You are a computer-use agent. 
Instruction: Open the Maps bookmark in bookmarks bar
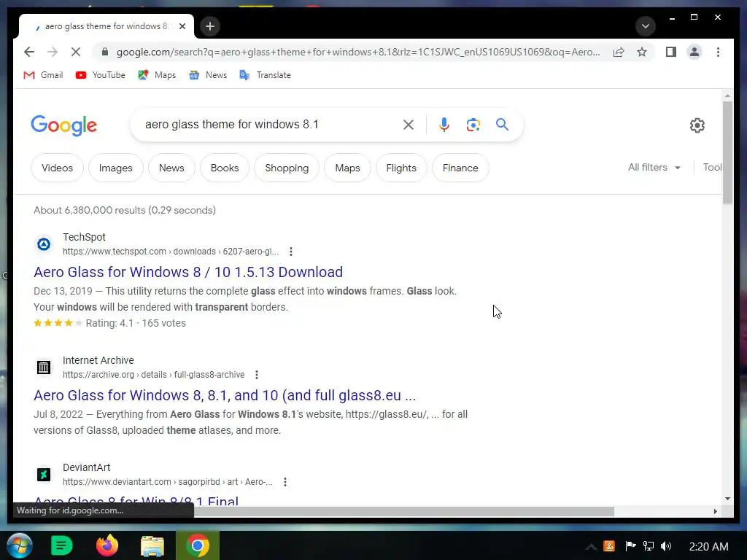point(158,75)
